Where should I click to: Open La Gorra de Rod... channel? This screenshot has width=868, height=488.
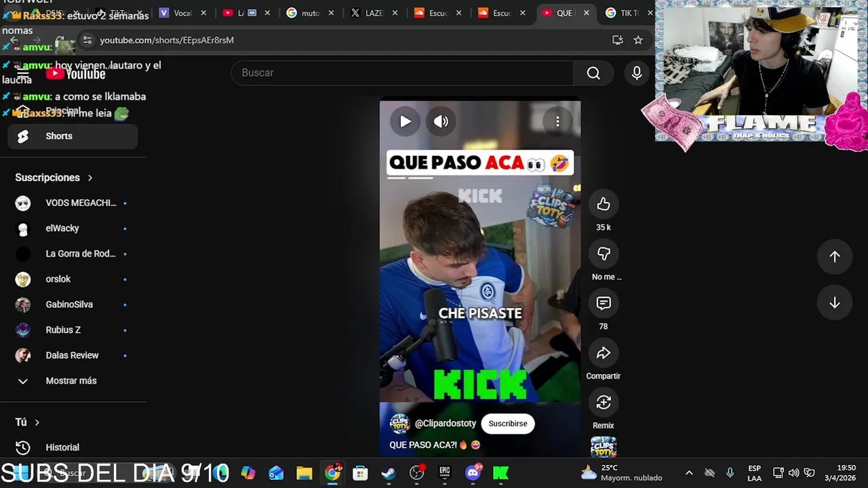click(73, 253)
